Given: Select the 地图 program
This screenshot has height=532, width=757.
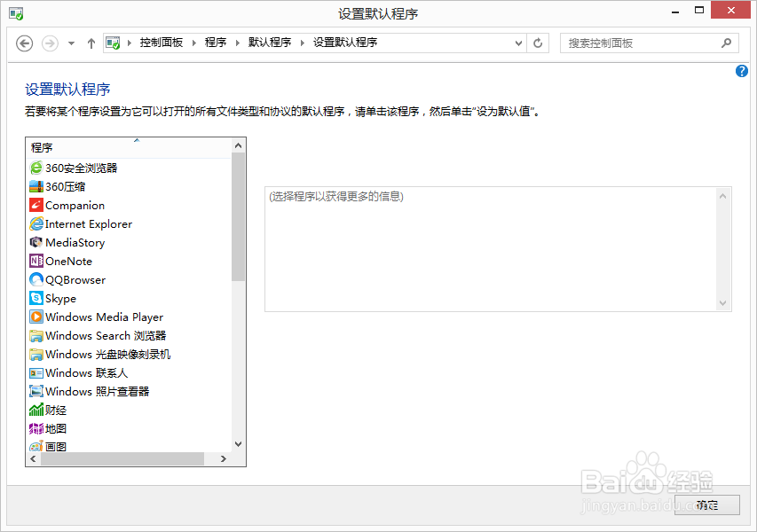Looking at the screenshot, I should coord(54,428).
